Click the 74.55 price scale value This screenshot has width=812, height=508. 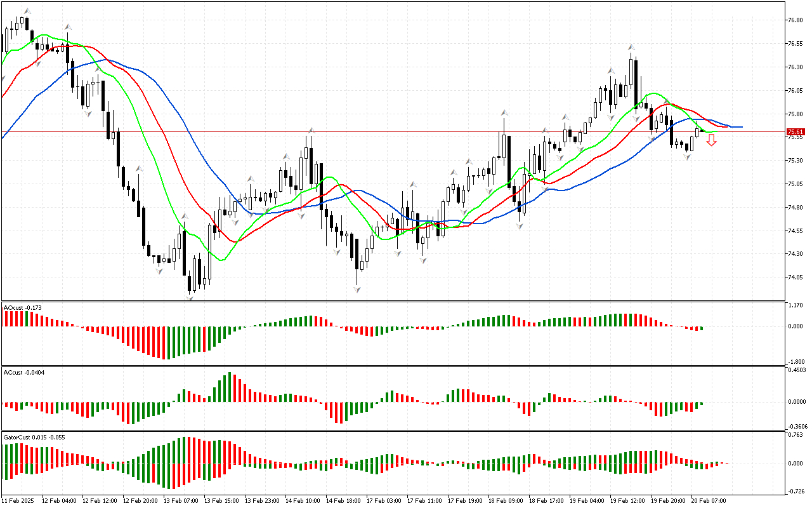(795, 231)
